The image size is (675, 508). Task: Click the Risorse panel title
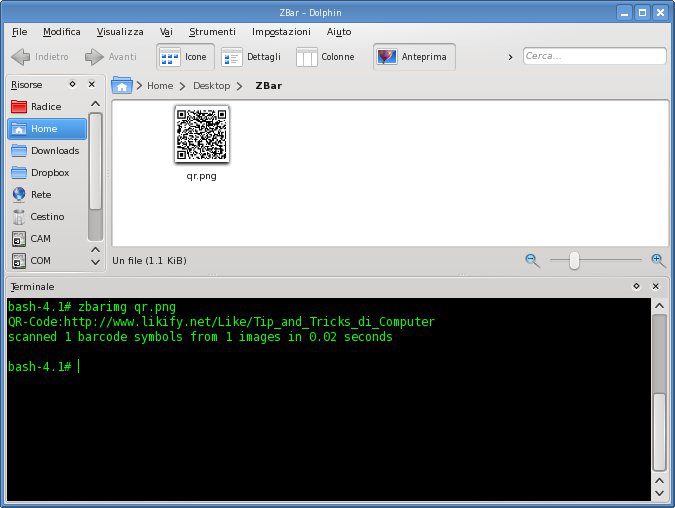click(x=27, y=85)
